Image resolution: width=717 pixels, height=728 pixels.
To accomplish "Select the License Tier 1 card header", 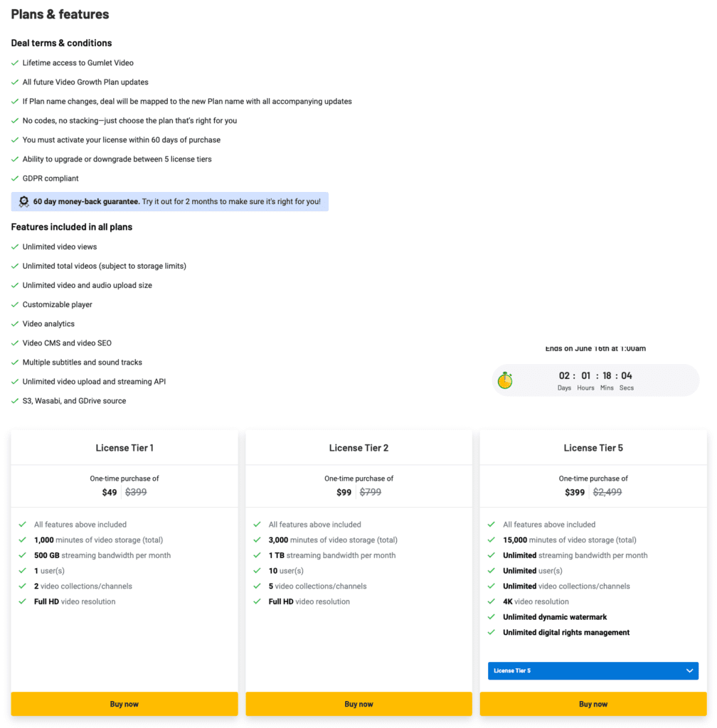I will pyautogui.click(x=124, y=448).
